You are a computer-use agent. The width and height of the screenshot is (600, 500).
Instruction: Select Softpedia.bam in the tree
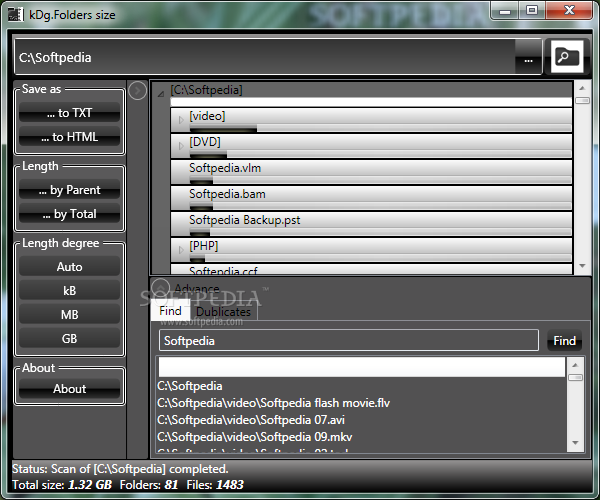tap(227, 194)
